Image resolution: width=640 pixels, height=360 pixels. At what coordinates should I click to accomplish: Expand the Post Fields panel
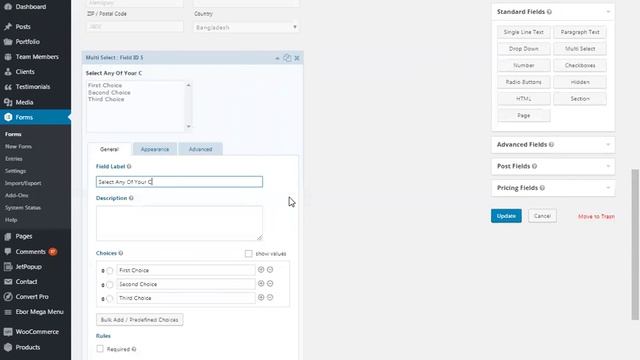(608, 166)
